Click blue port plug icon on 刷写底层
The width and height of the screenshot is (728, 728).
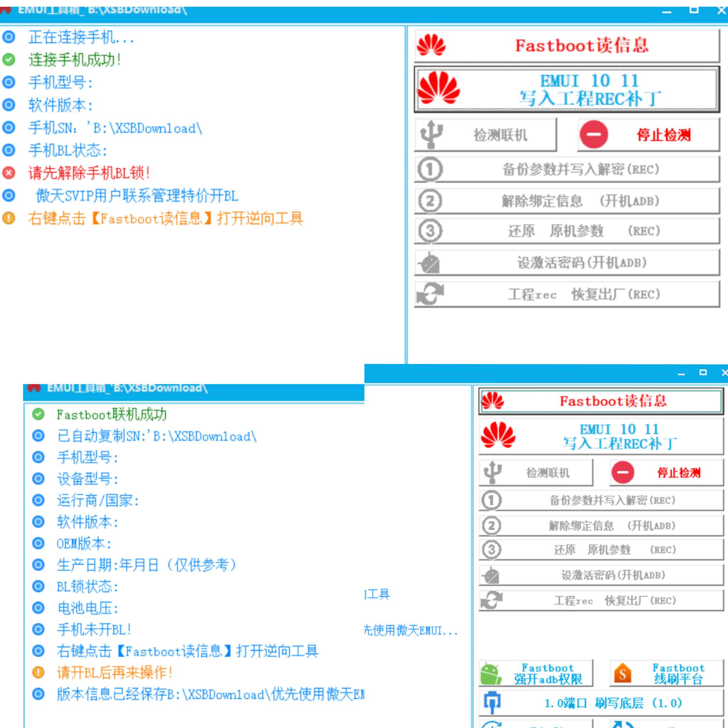[492, 703]
